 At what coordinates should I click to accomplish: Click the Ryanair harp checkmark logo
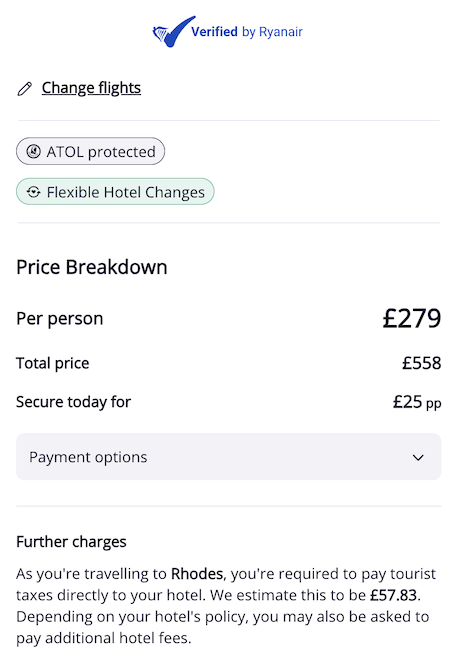point(173,32)
